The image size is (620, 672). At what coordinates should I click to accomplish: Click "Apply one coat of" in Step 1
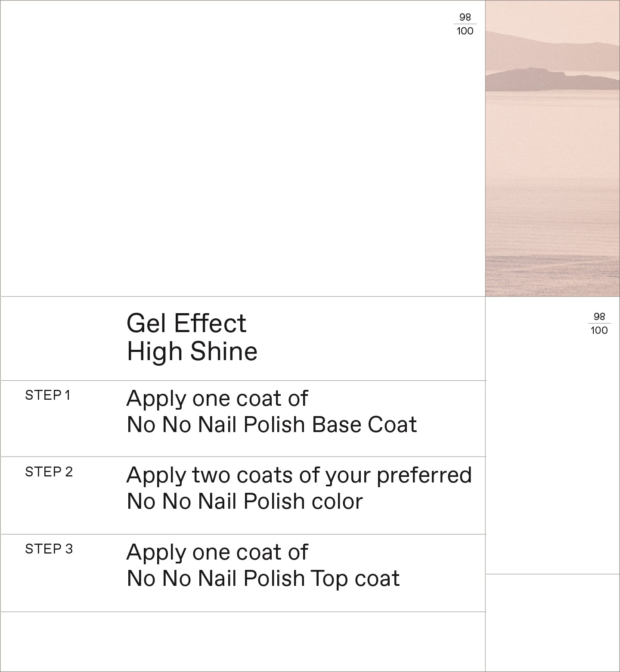tap(217, 398)
